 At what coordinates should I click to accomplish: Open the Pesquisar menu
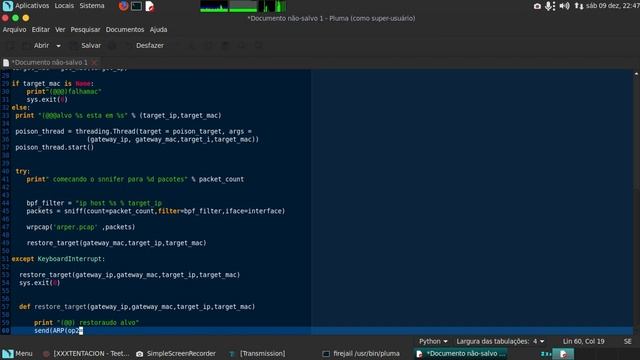pos(85,29)
